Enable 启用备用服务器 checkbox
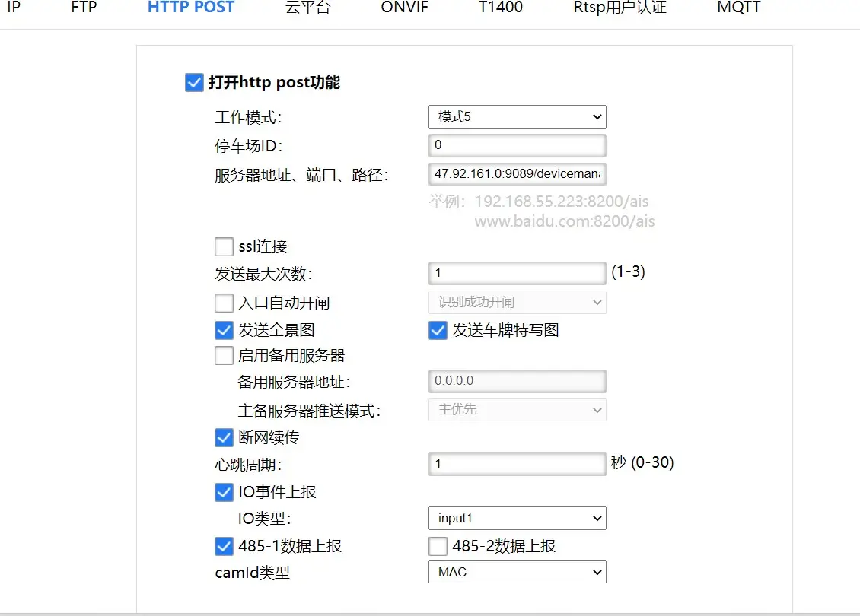The height and width of the screenshot is (616, 860). [x=224, y=356]
